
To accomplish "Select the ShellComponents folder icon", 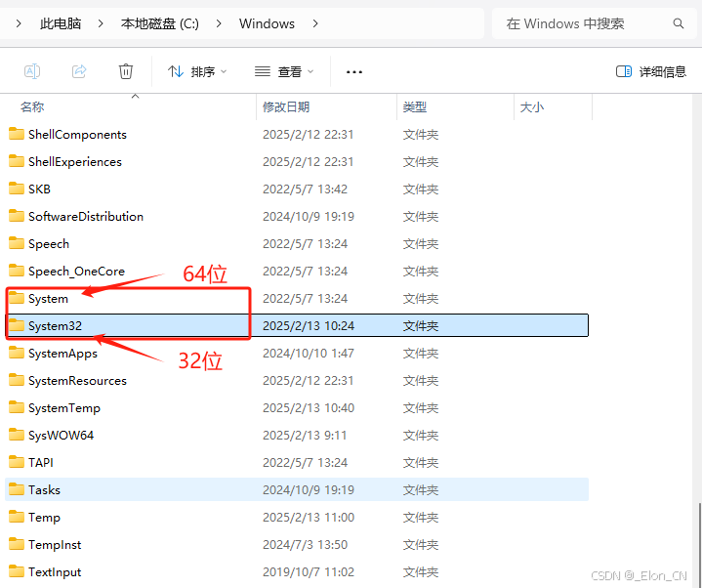I will click(x=17, y=134).
